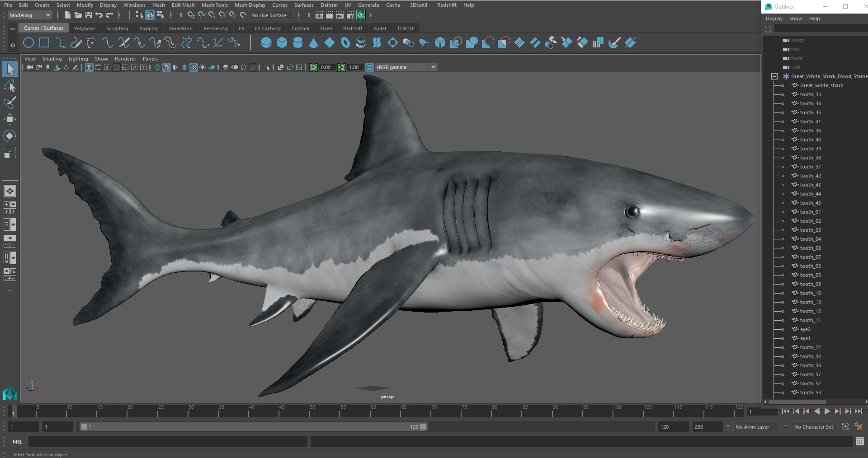The height and width of the screenshot is (458, 868).
Task: Activate the Rotate tool in the toolbox
Action: pyautogui.click(x=9, y=136)
